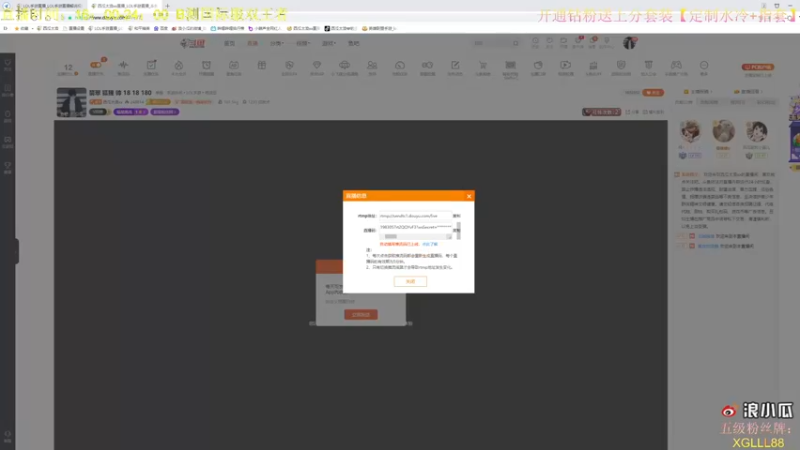Click the video play icon in streamer toolbar
The height and width of the screenshot is (450, 800).
tap(565, 67)
